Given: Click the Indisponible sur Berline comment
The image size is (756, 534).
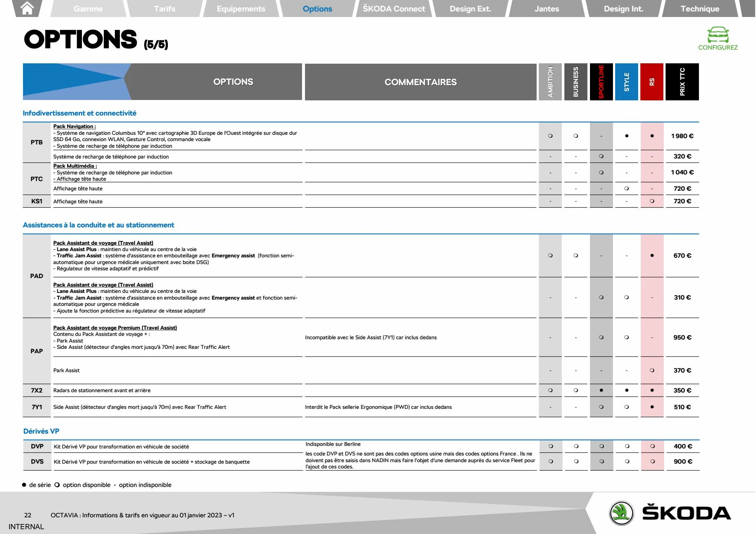Looking at the screenshot, I should [333, 444].
